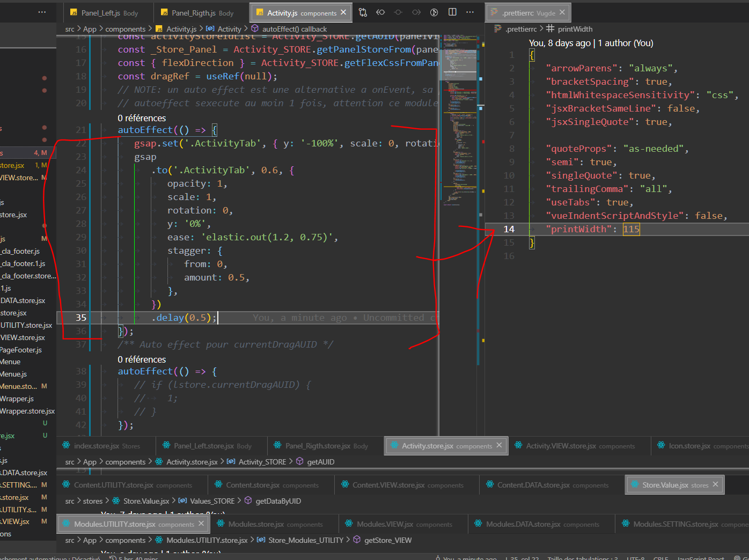Image resolution: width=749 pixels, height=560 pixels.
Task: Click the '.delay(0.5);' code on line 35
Action: click(184, 318)
